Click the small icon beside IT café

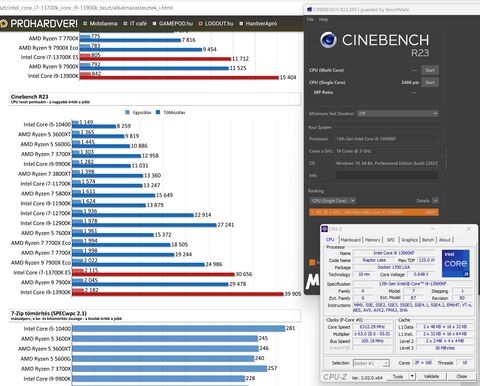[125, 24]
